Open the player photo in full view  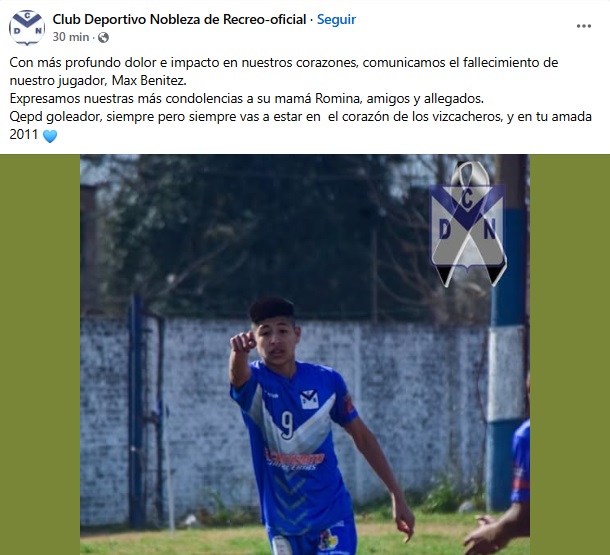click(x=305, y=354)
